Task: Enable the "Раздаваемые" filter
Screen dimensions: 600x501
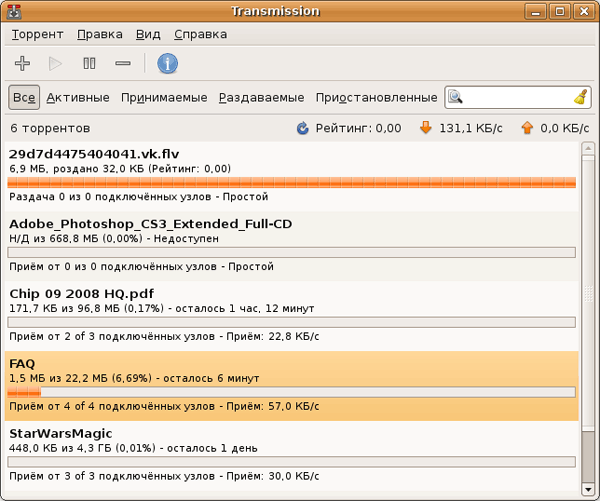Action: pos(261,97)
